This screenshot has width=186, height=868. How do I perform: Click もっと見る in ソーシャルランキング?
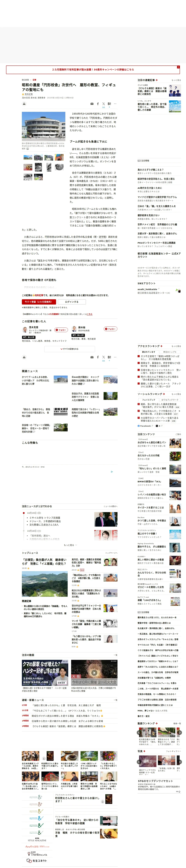(x=176, y=394)
